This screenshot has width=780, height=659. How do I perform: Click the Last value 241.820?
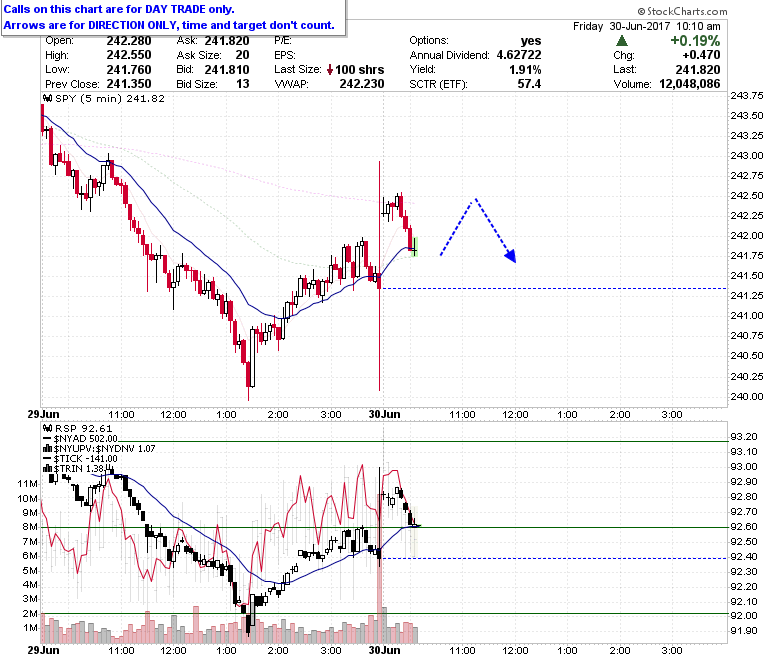[698, 70]
